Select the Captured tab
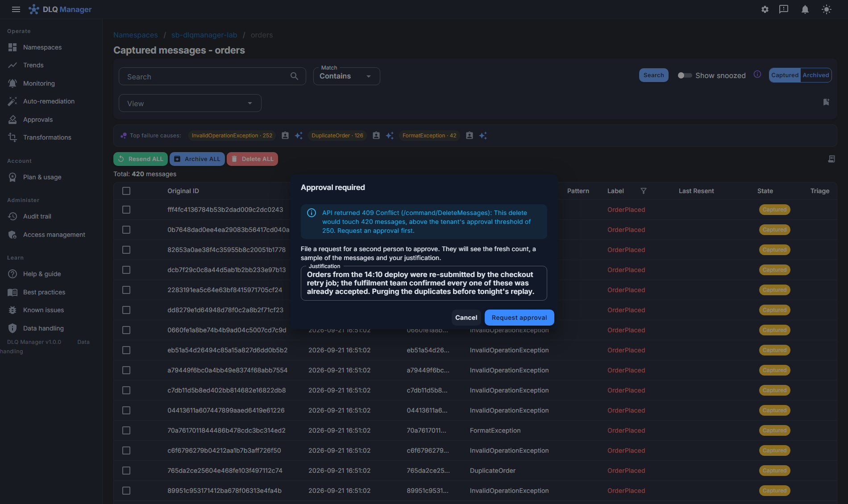The height and width of the screenshot is (504, 848). pos(785,75)
